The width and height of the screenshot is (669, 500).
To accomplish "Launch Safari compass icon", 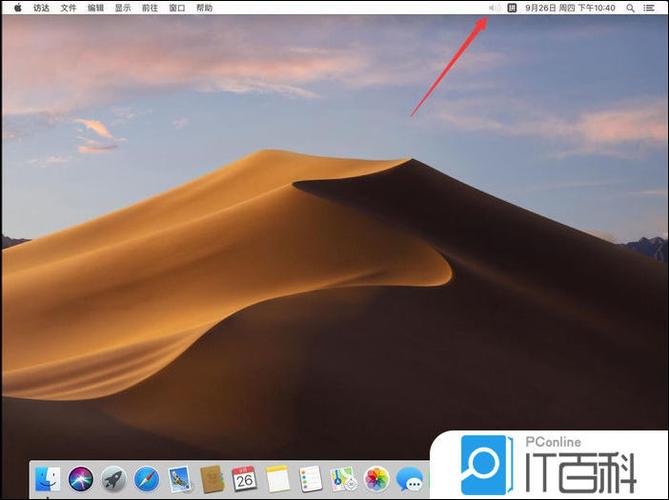I will 146,479.
